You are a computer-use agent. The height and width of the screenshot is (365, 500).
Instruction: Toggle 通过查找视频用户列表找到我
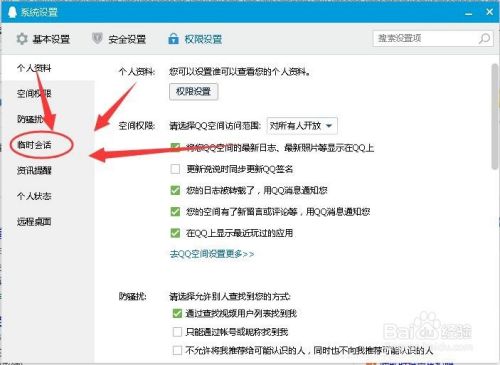pyautogui.click(x=177, y=313)
